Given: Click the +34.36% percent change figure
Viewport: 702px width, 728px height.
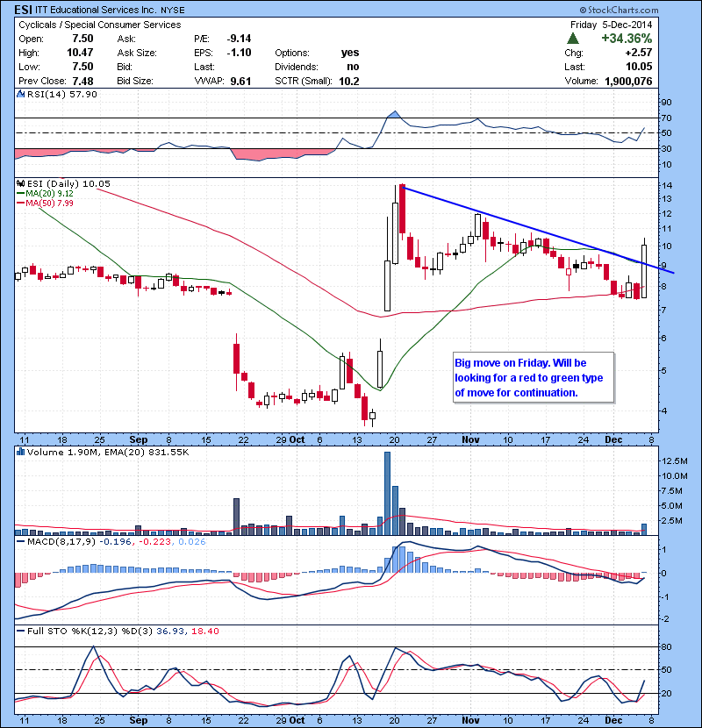Looking at the screenshot, I should (x=627, y=38).
